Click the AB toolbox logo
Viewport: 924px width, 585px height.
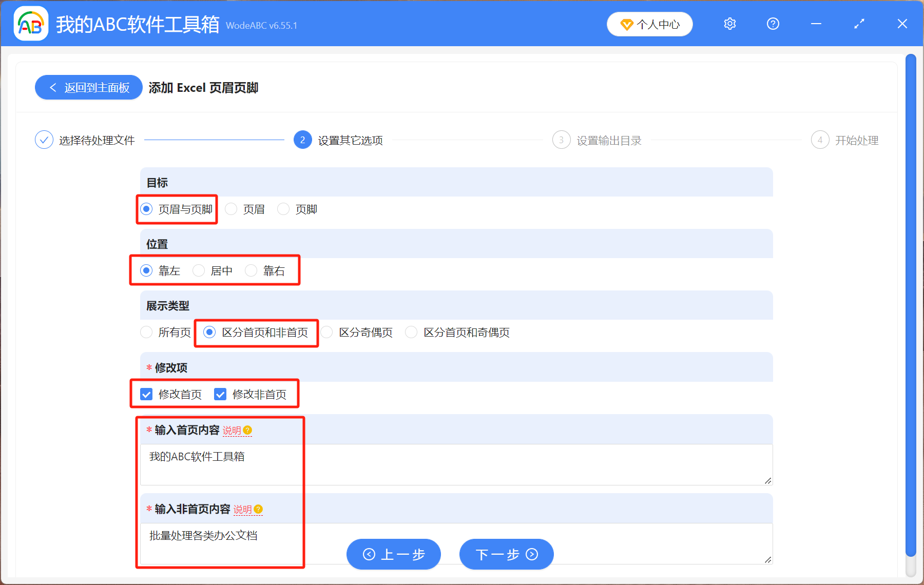click(x=31, y=24)
